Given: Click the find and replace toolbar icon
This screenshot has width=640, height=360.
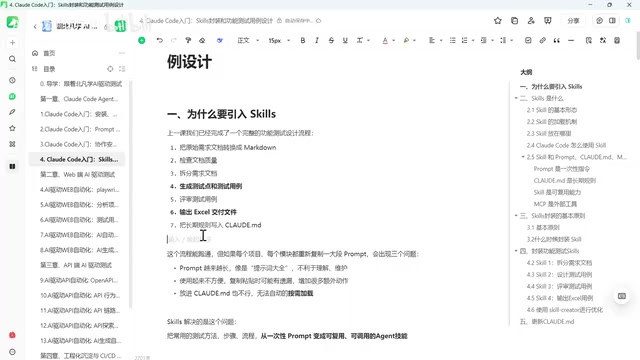Looking at the screenshot, I should (589, 40).
